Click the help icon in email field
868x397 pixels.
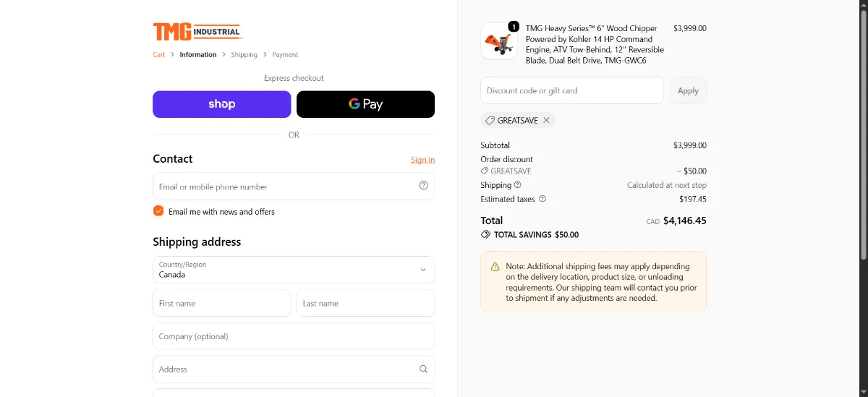(x=424, y=186)
